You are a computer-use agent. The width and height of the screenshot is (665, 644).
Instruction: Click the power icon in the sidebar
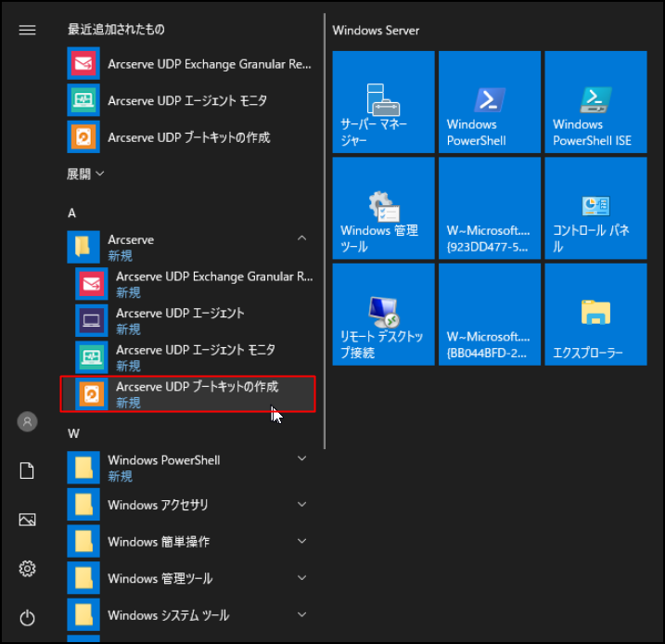click(27, 617)
